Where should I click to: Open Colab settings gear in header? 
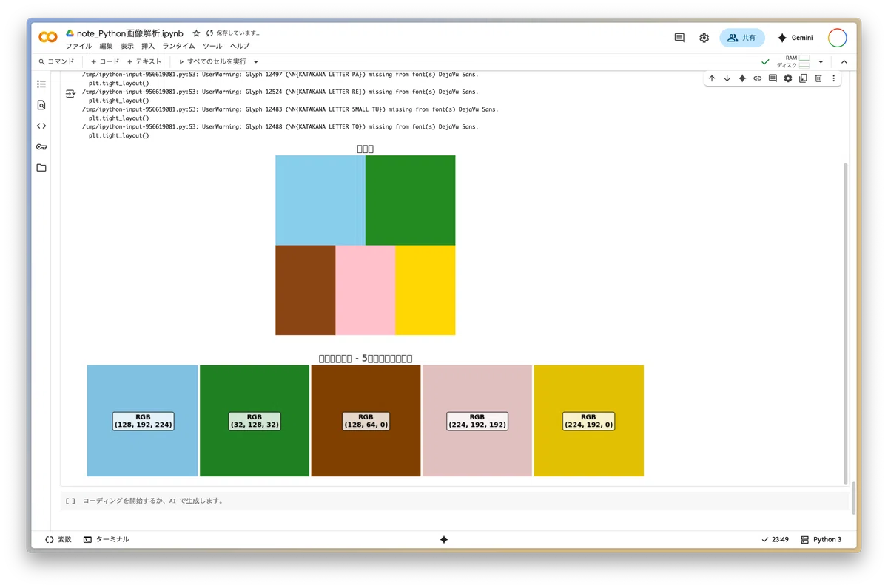[x=704, y=38]
